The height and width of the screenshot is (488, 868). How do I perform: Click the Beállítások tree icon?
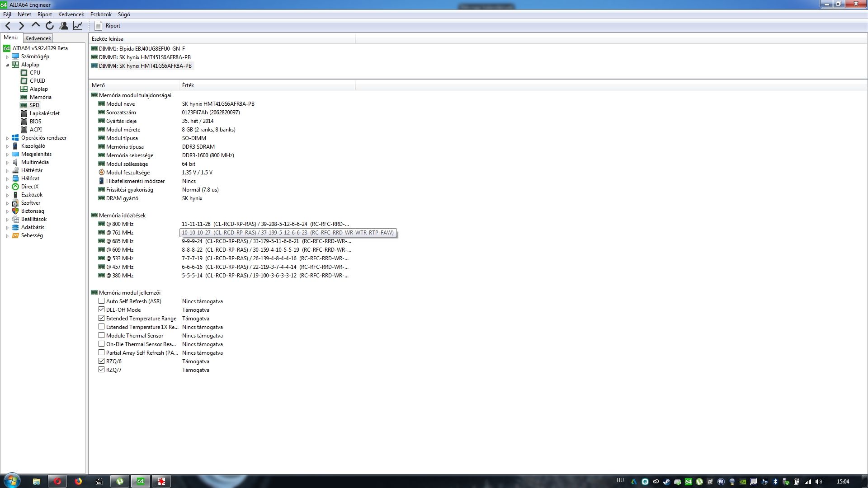click(15, 219)
